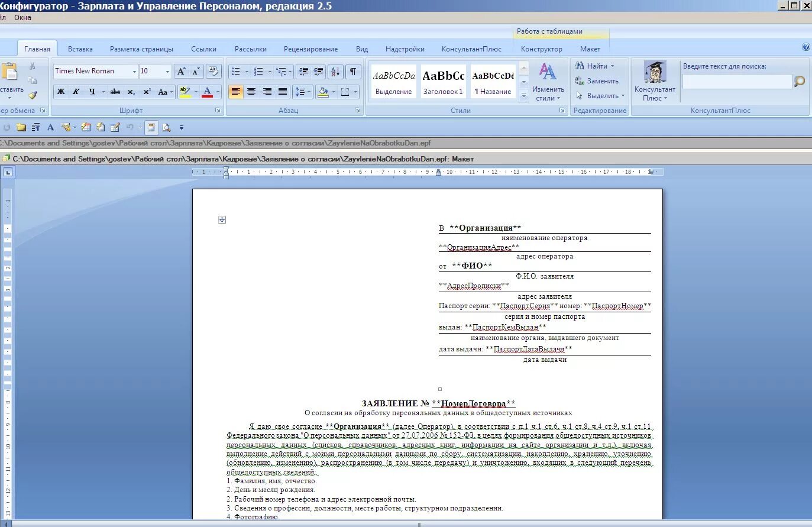
Task: Align text right
Action: point(267,92)
